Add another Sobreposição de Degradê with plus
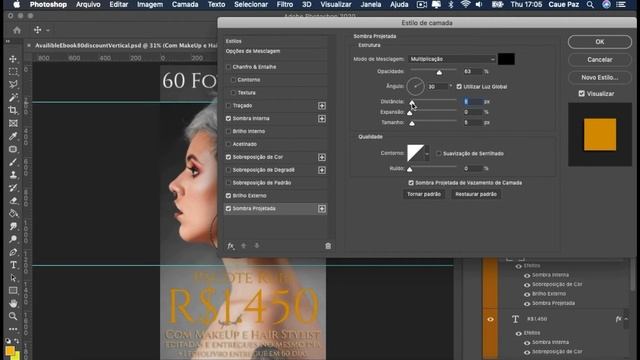 (x=322, y=170)
